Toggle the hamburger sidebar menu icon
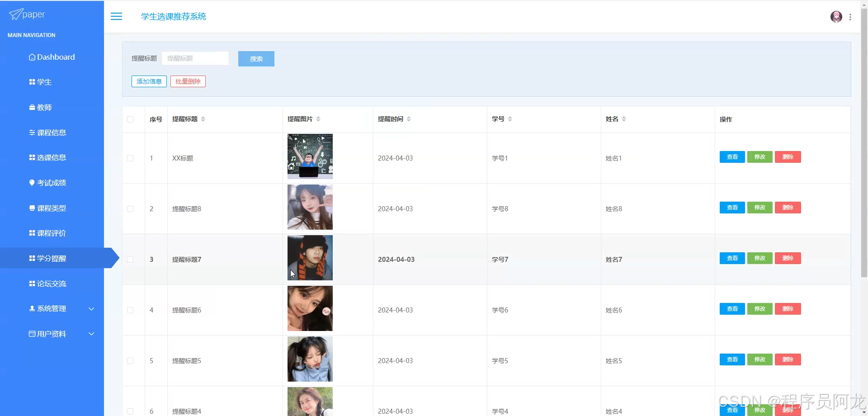868x416 pixels. pyautogui.click(x=116, y=16)
